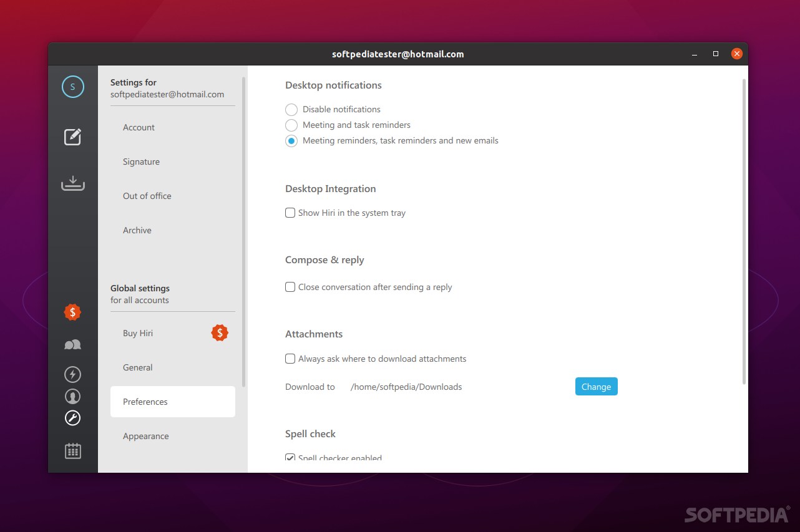The height and width of the screenshot is (532, 800).
Task: Click the dollar badge in dark sidebar
Action: click(x=72, y=312)
